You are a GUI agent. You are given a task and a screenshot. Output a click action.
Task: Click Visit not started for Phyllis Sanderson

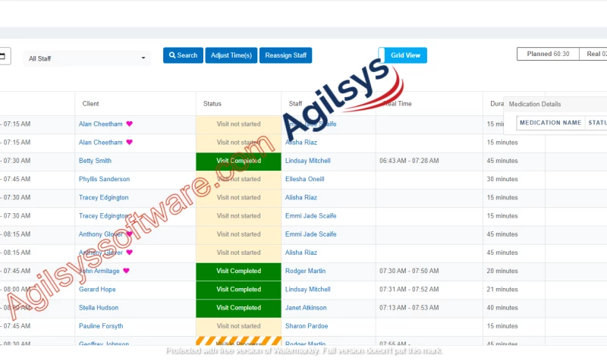tap(238, 179)
